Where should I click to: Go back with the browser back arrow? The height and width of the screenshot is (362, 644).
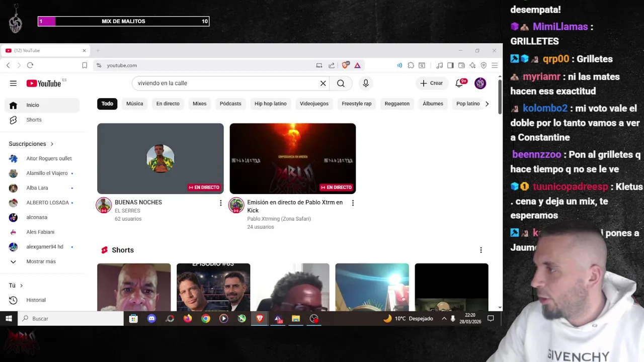point(8,65)
